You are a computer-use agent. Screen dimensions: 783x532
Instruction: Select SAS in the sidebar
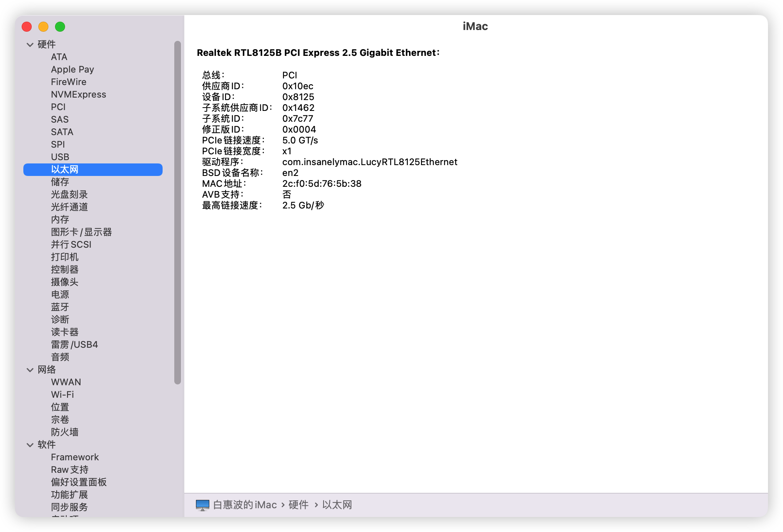tap(60, 120)
